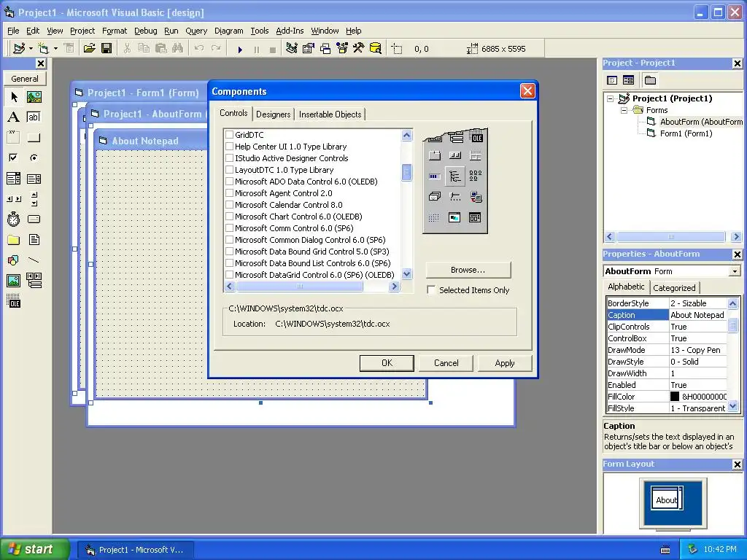
Task: Select the OLE container tool
Action: [14, 301]
